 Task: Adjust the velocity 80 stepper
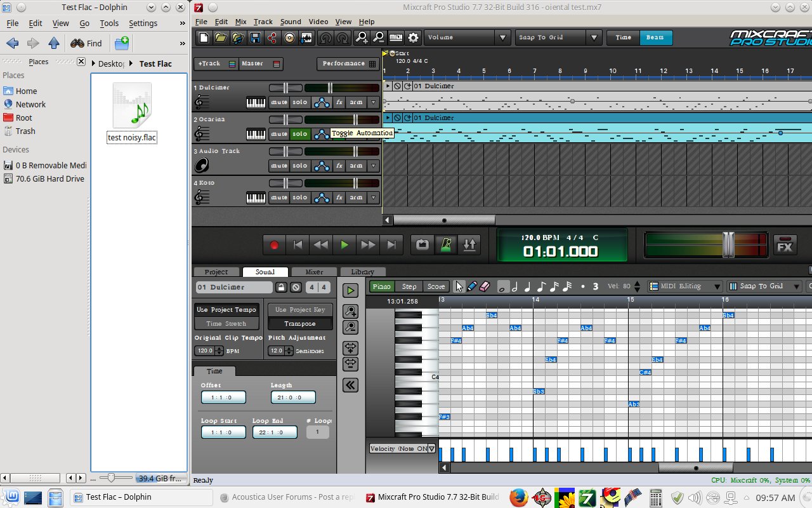pos(637,287)
